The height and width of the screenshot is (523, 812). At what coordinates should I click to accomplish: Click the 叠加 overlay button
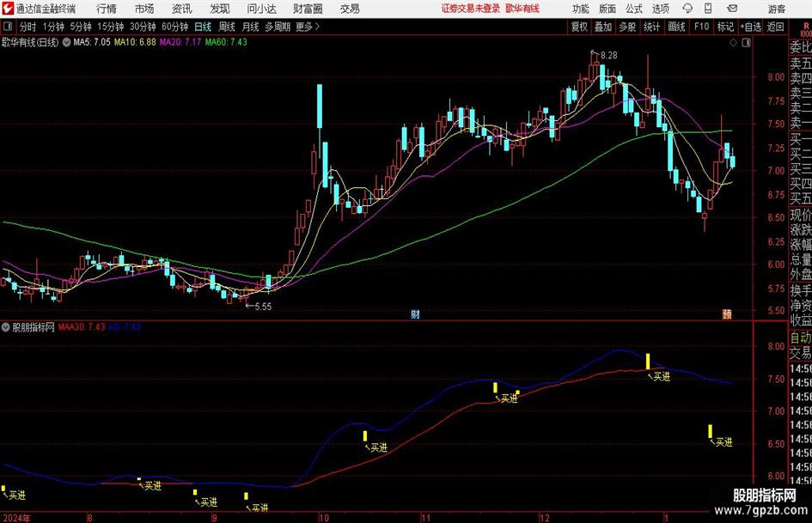coord(603,27)
